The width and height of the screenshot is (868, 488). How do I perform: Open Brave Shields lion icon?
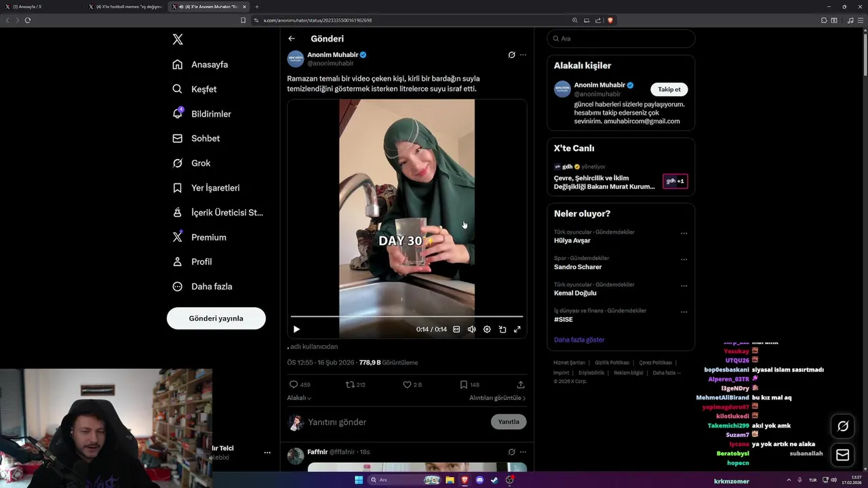click(x=610, y=20)
